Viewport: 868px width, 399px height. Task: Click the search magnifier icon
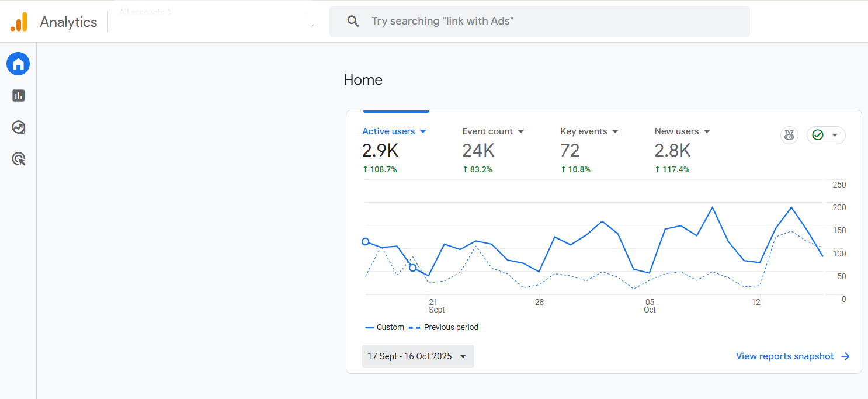353,22
